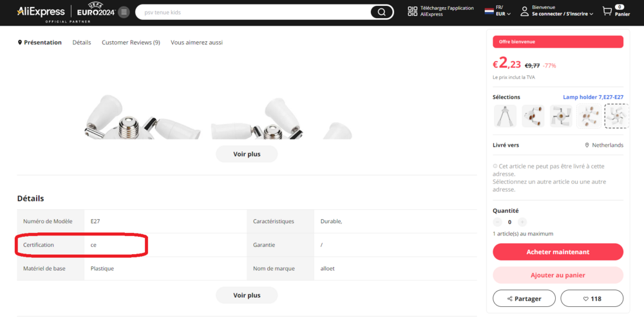
Task: Increase quantity with the plus button
Action: tap(522, 222)
